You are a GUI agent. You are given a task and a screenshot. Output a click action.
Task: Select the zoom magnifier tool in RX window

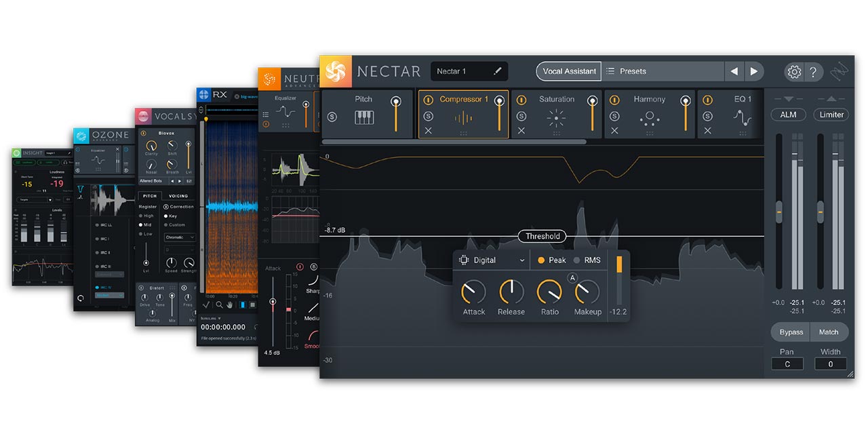(219, 305)
